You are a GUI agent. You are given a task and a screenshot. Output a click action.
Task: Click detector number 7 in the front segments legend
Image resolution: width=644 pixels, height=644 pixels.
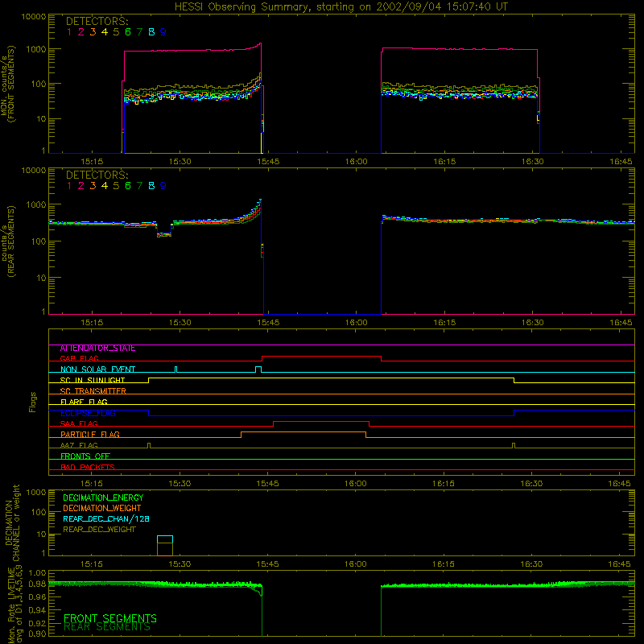[139, 32]
